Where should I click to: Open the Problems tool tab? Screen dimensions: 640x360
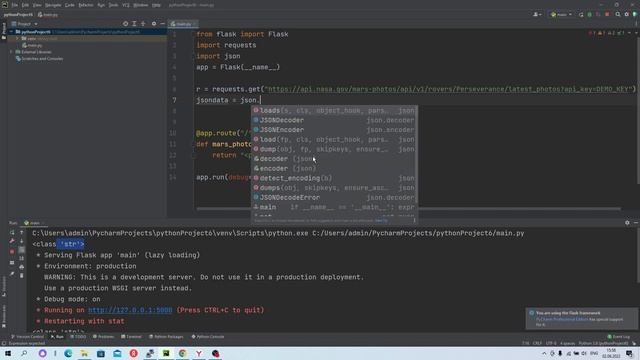103,337
